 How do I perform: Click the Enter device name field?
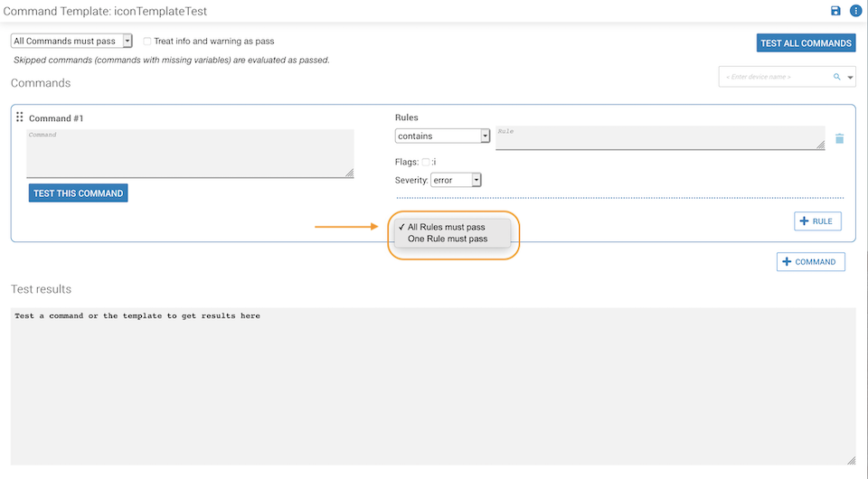(775, 77)
